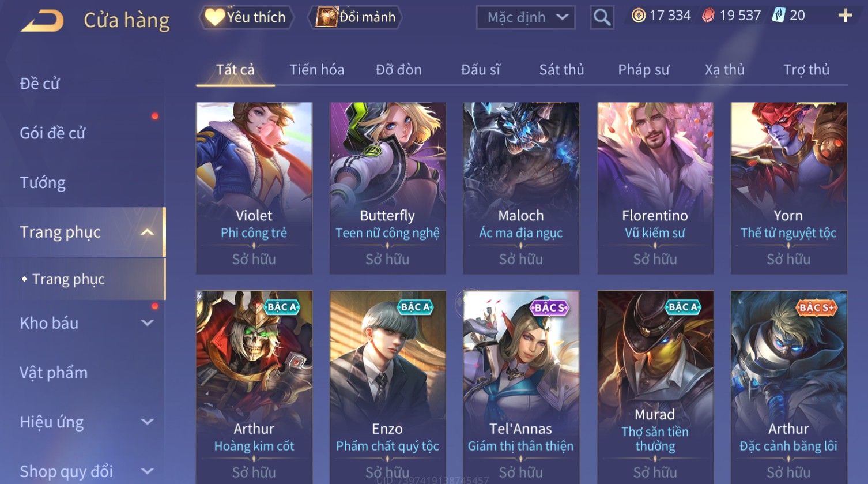Select Violet Phi công trẻ skin card
The image size is (868, 484).
click(x=254, y=188)
